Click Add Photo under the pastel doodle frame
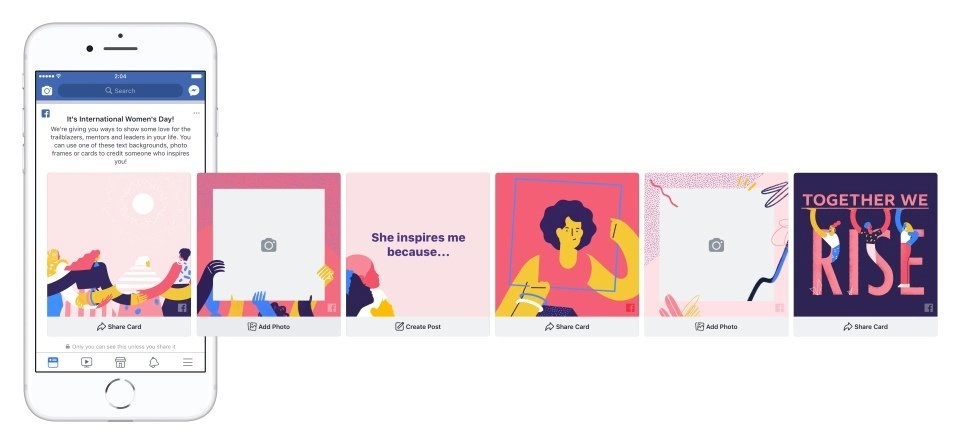 pos(716,326)
